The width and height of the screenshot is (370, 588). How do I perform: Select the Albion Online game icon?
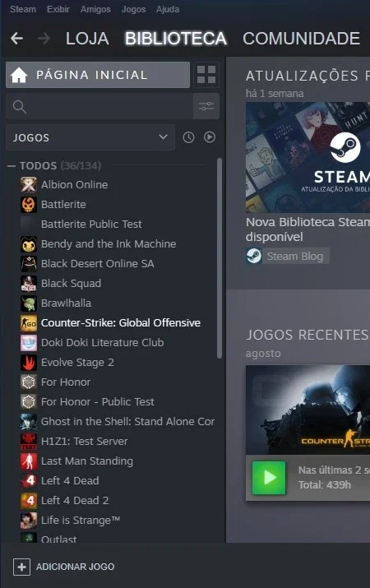click(29, 184)
